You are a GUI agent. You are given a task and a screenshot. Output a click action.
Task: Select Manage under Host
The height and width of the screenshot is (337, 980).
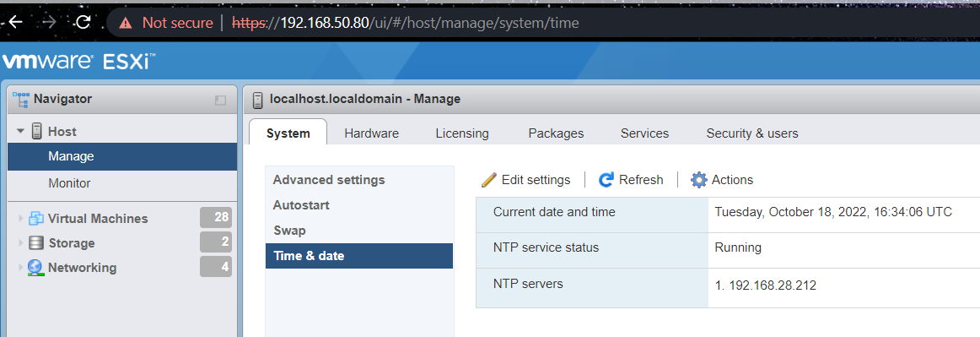(x=122, y=156)
